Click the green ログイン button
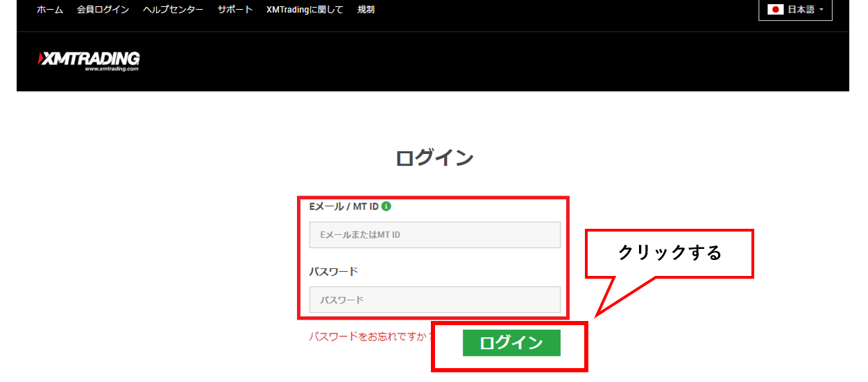This screenshot has width=868, height=382. click(x=511, y=342)
